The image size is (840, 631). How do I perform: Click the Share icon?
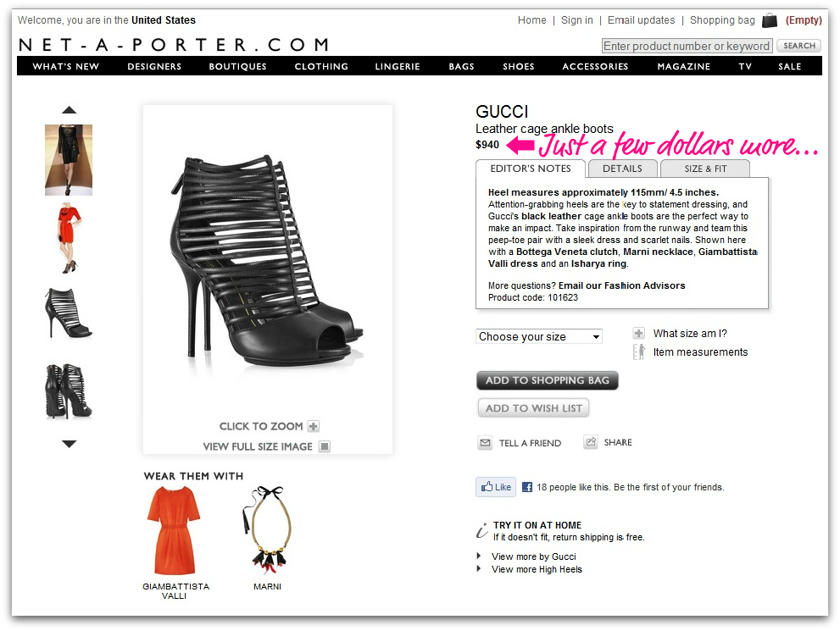click(591, 442)
